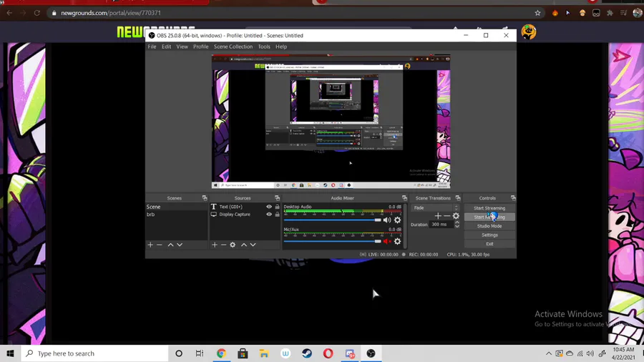The width and height of the screenshot is (644, 362).
Task: Add a new source with plus icon
Action: (x=215, y=245)
